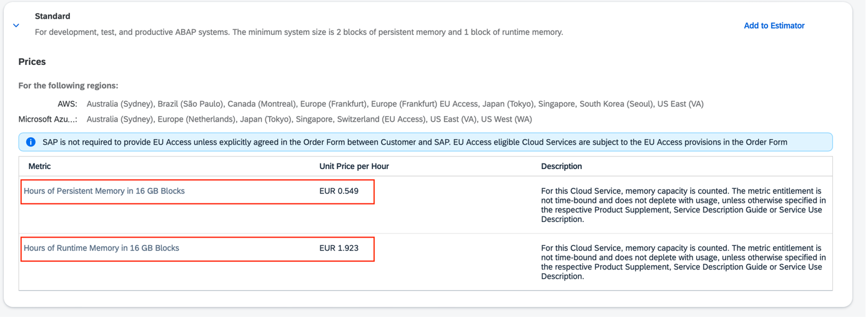Click the truncated Microsoft Azu... label

47,119
